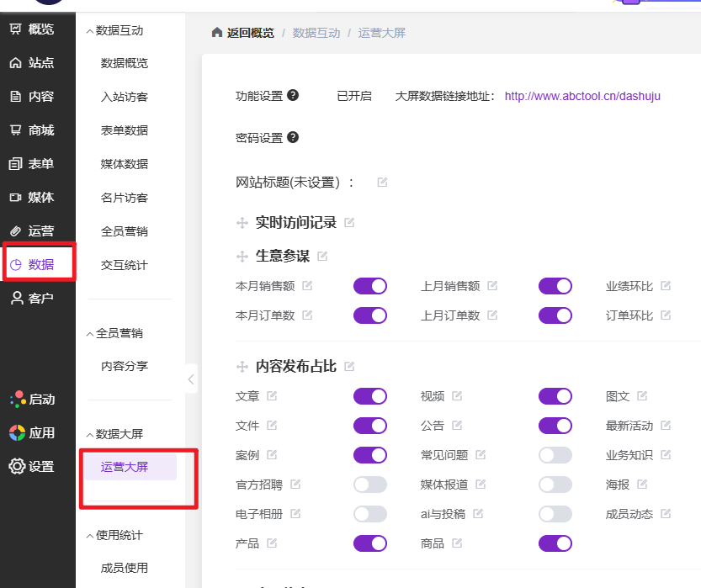Enable the 常见问题 toggle
The height and width of the screenshot is (588, 701).
[x=555, y=455]
